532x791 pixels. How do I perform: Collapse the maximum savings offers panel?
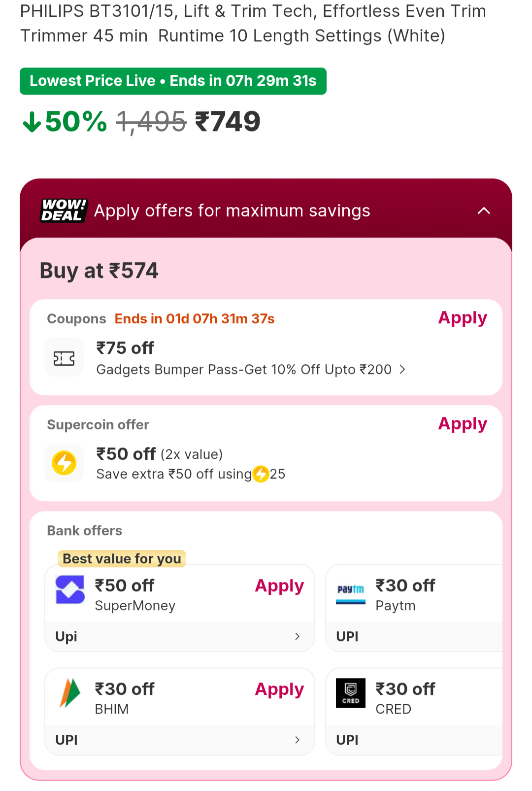[484, 211]
